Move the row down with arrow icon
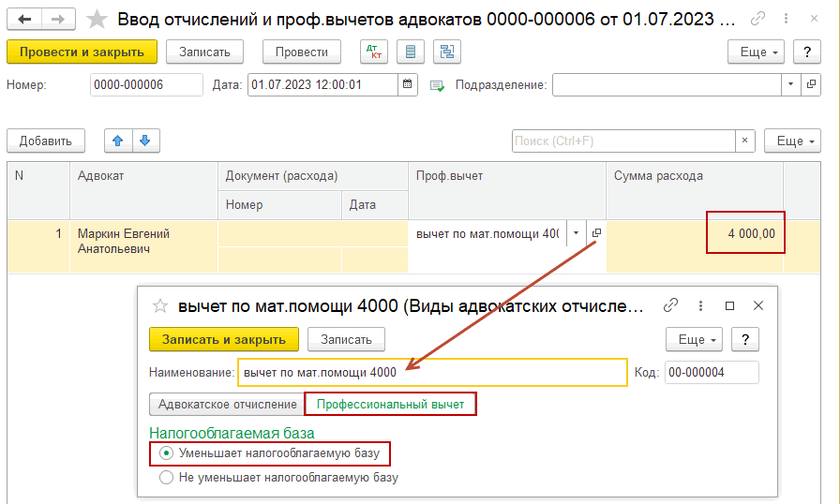The height and width of the screenshot is (504, 840). click(144, 141)
